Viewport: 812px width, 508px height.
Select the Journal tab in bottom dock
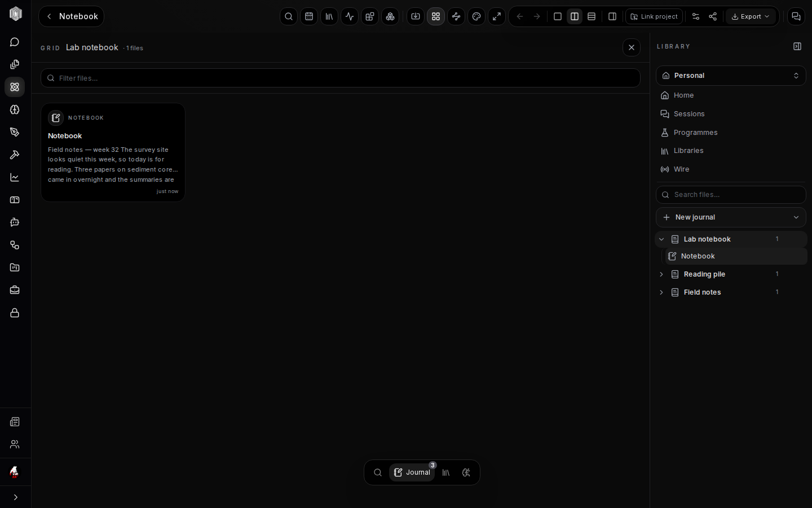coord(412,472)
